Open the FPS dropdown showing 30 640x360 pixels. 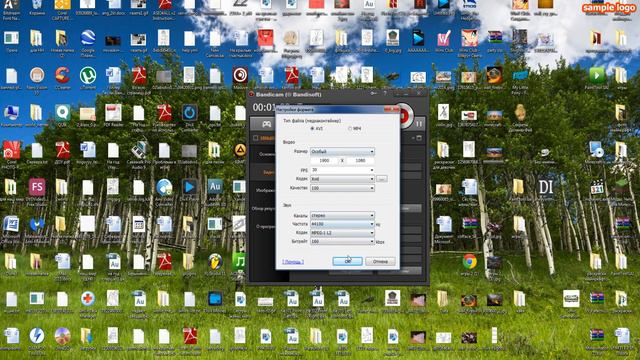click(342, 170)
